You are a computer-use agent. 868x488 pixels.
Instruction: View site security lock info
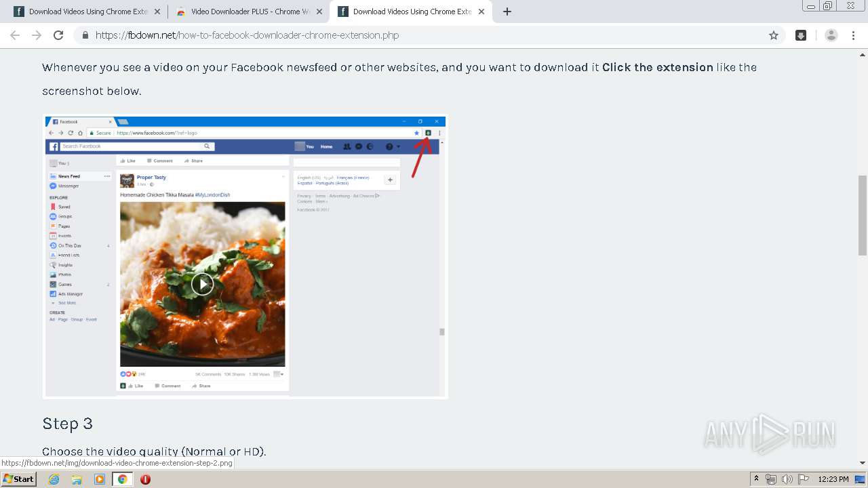click(85, 35)
